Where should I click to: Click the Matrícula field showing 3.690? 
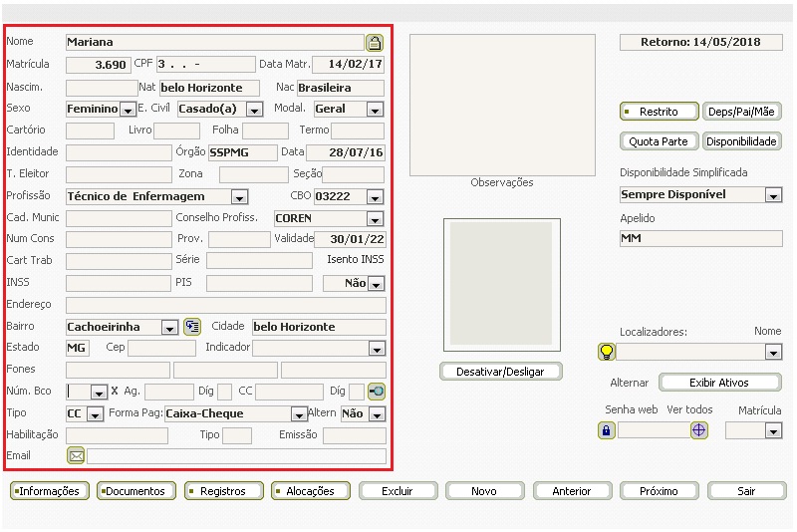point(98,65)
